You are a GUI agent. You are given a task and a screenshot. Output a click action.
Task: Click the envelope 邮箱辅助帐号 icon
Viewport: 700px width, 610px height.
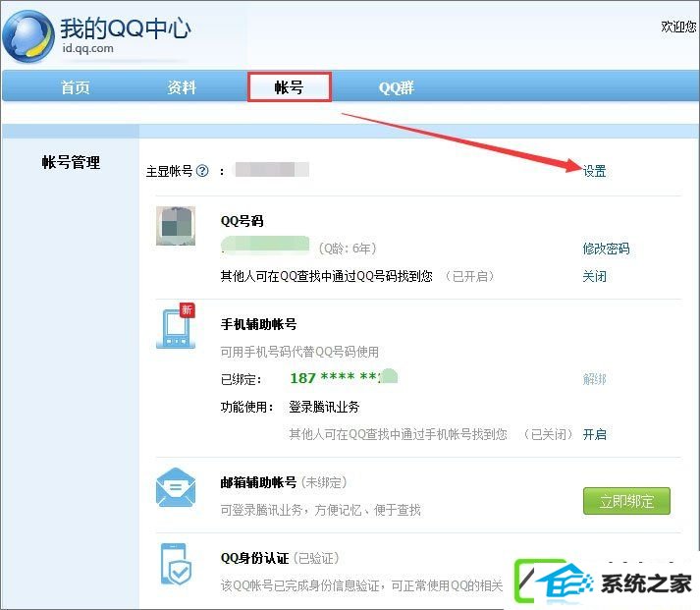(176, 487)
